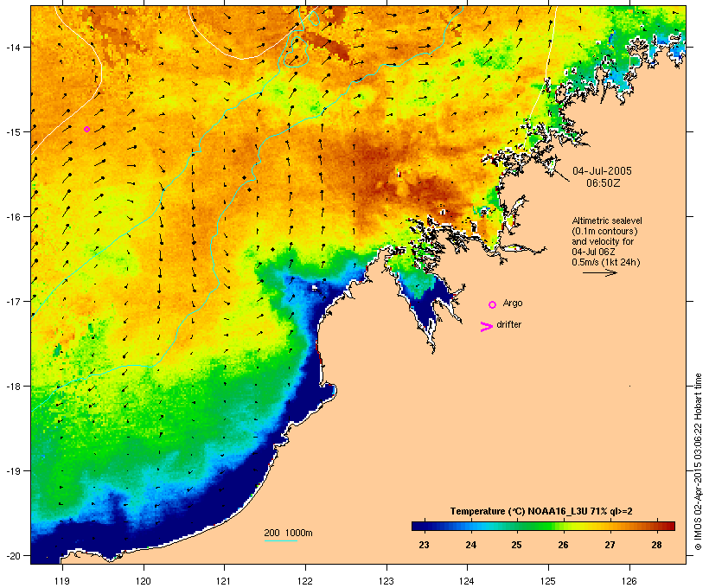The width and height of the screenshot is (709, 588).
Task: Click the date text "04-Jul-2005"
Action: click(x=602, y=171)
